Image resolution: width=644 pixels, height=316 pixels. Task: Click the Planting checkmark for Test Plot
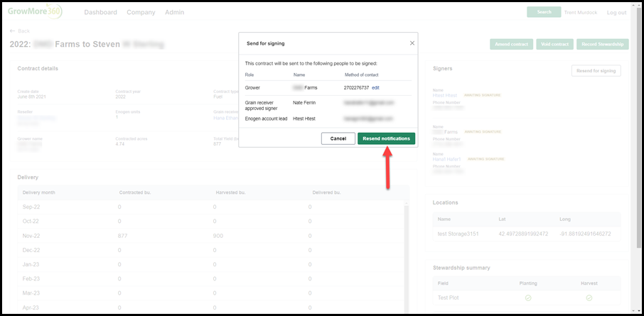click(x=527, y=298)
